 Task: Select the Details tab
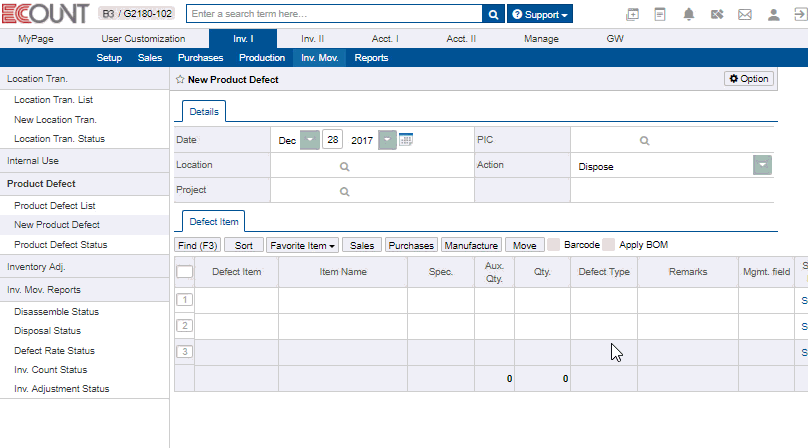pyautogui.click(x=204, y=111)
